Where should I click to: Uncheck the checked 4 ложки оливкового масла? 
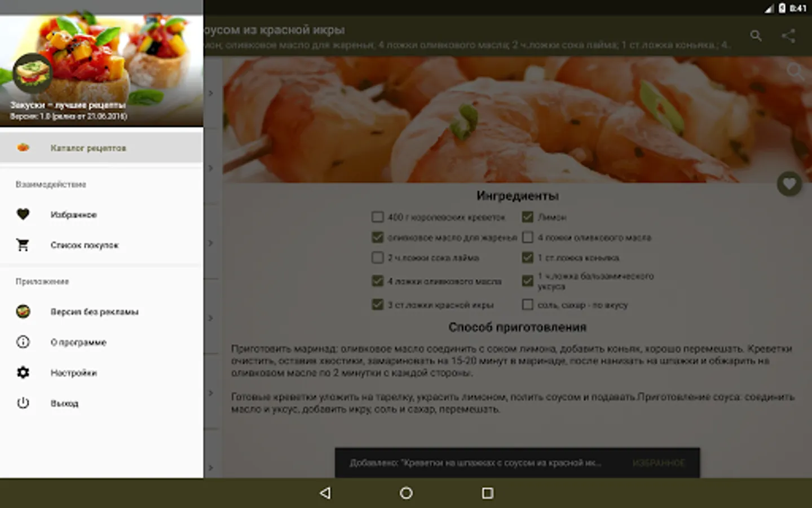pos(378,281)
